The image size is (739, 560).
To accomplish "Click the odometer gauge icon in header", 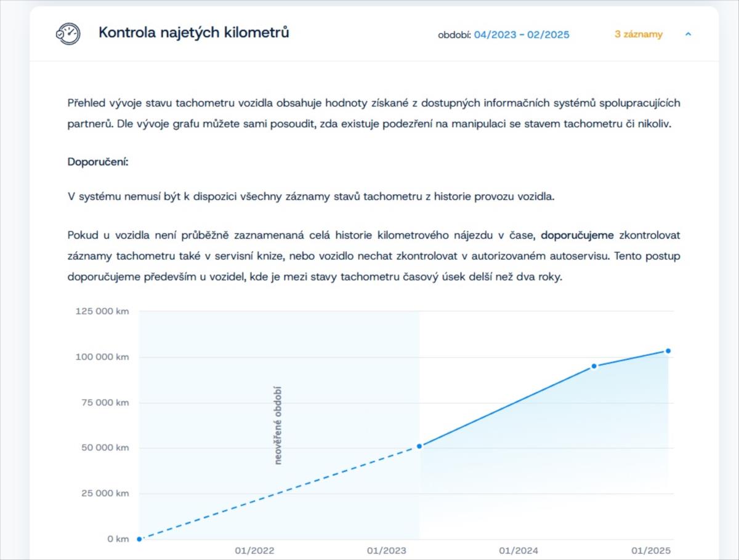I will 68,34.
